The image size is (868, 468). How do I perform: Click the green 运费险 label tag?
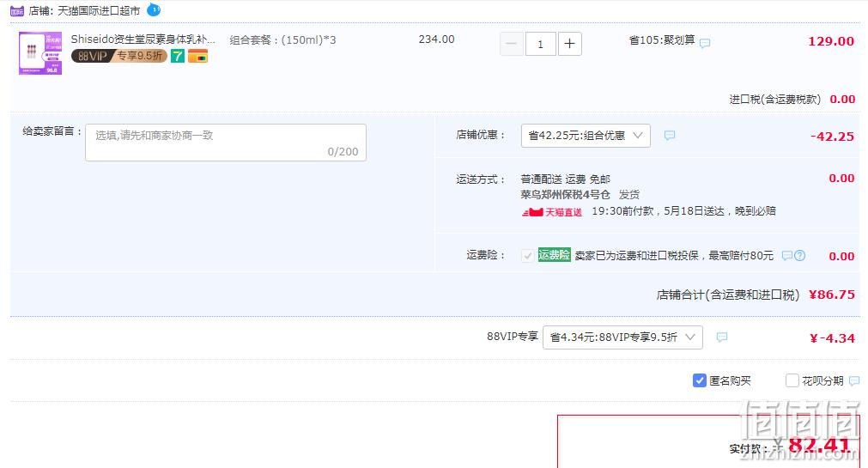click(x=554, y=255)
